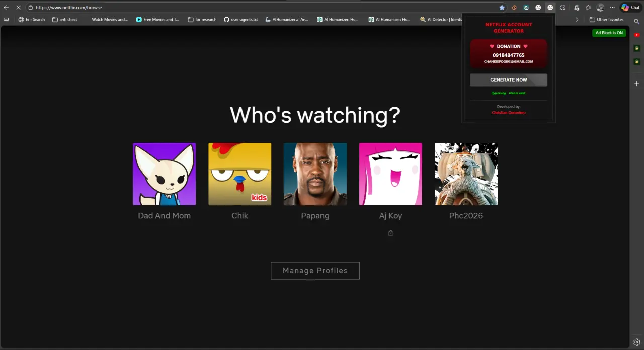The height and width of the screenshot is (350, 644).
Task: Open the media control music icon
Action: click(576, 8)
